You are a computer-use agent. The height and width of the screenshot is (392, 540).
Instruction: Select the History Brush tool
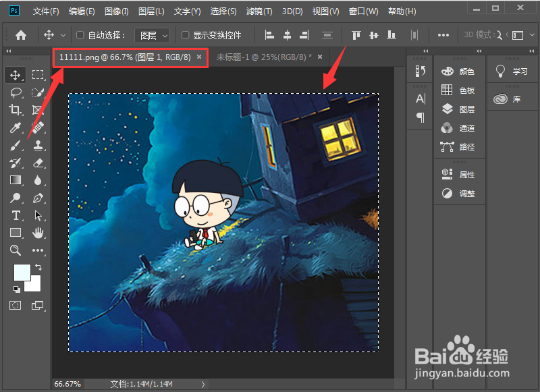(16, 163)
